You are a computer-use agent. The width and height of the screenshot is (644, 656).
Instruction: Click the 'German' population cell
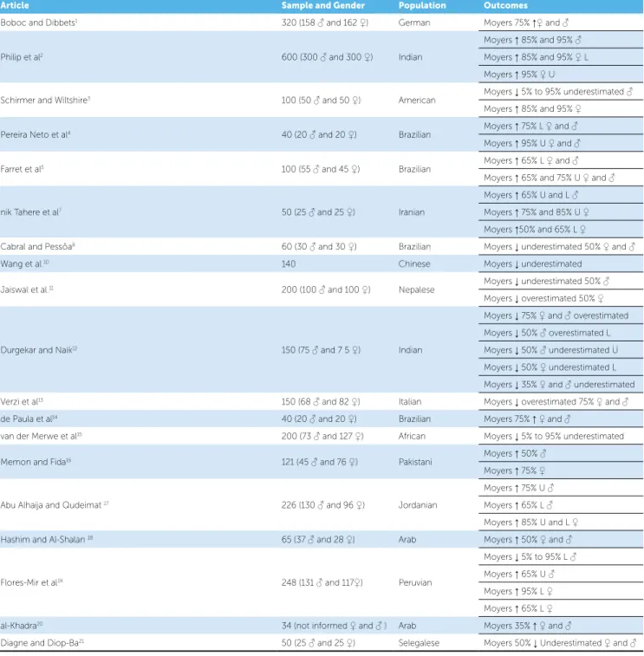(414, 23)
